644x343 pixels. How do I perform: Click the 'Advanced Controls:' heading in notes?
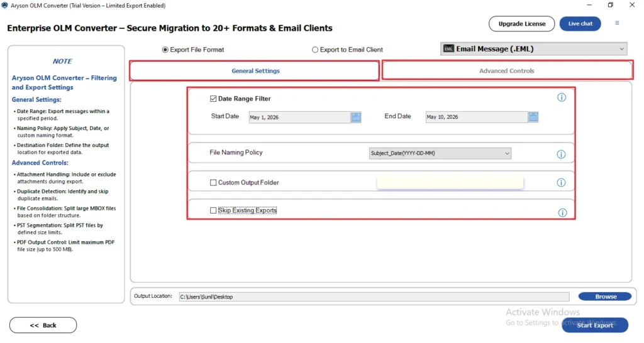pos(40,163)
